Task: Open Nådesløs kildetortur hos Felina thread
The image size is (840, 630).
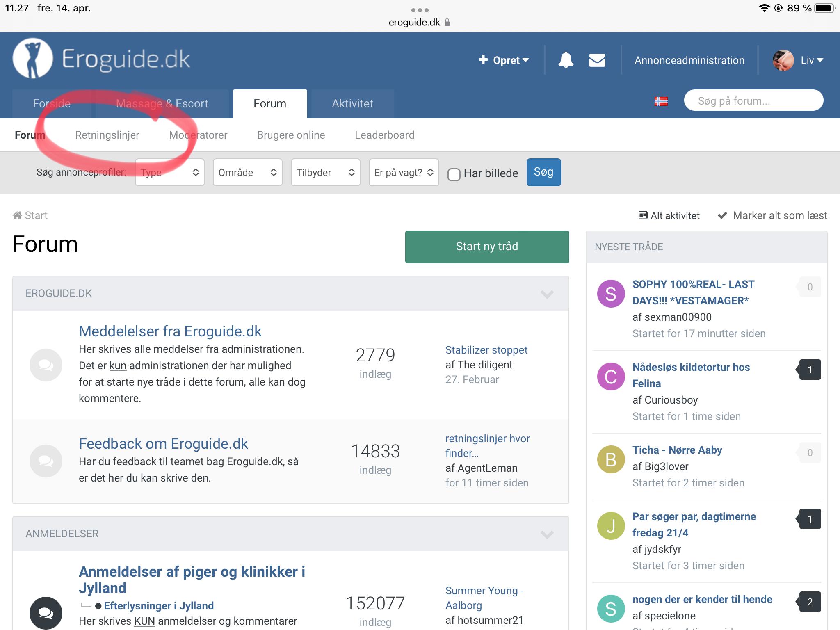Action: pos(691,375)
